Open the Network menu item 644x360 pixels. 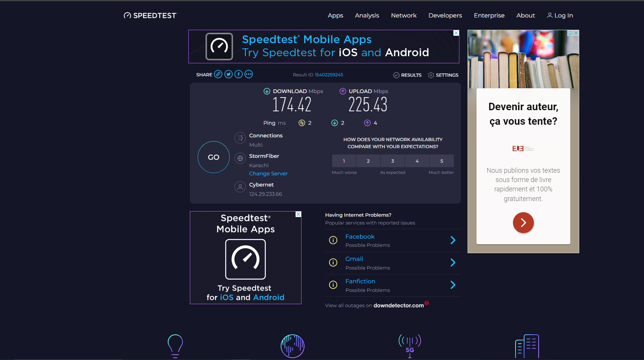(x=404, y=15)
